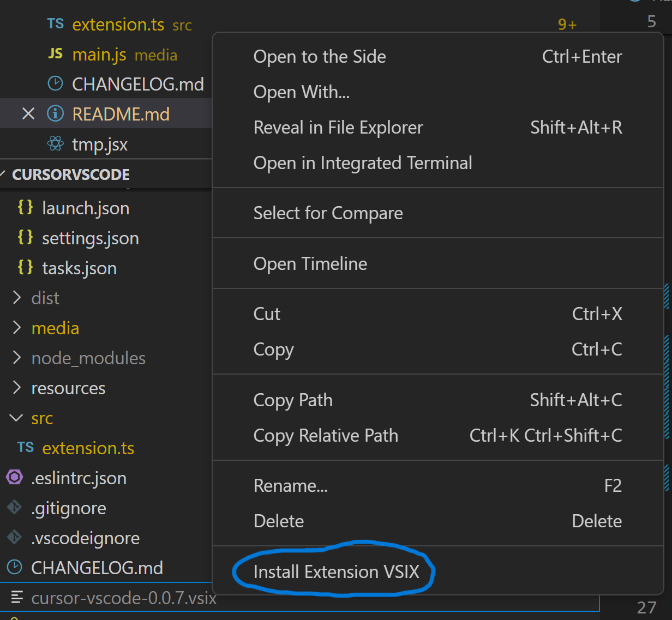
Task: Click the braces icon beside tasks.json
Action: pyautogui.click(x=26, y=267)
